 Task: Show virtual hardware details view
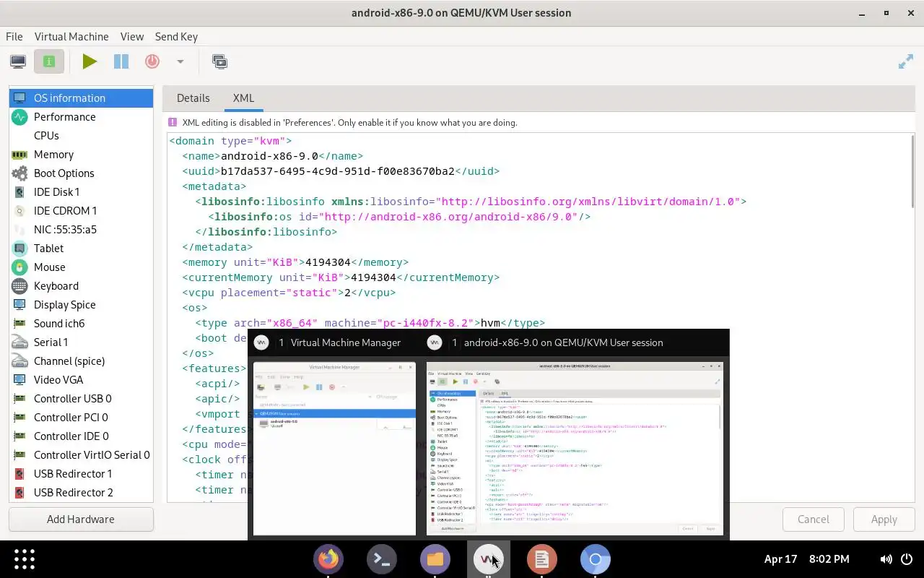[x=49, y=61]
